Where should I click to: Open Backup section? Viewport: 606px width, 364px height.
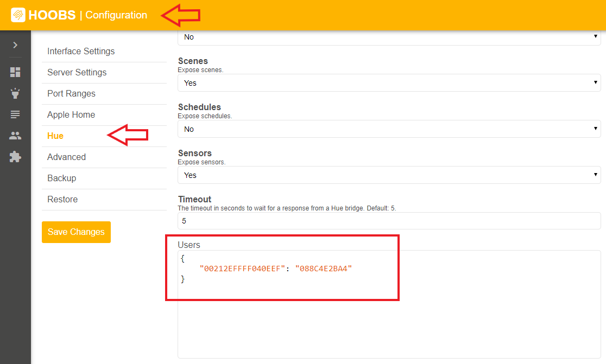[x=104, y=178]
